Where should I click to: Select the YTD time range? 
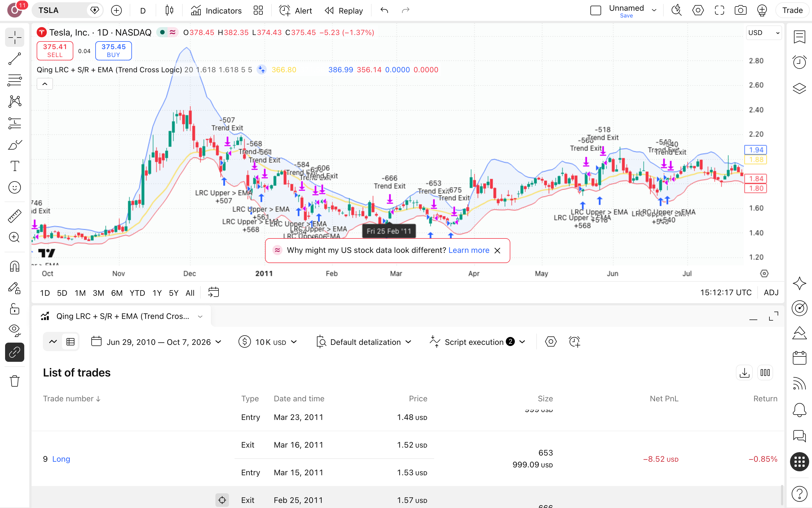click(137, 293)
